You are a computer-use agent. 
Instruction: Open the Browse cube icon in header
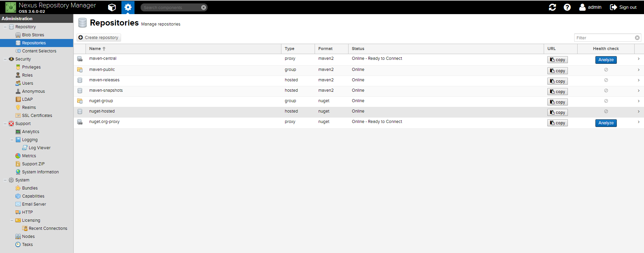pyautogui.click(x=112, y=7)
